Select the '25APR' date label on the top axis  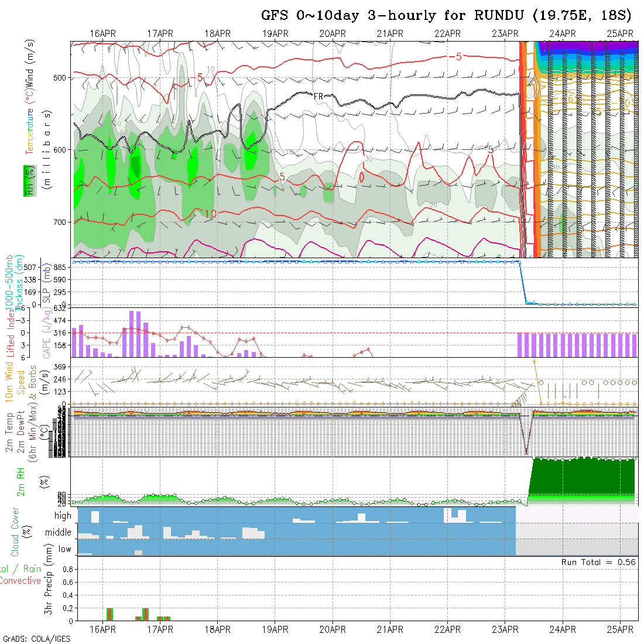620,34
